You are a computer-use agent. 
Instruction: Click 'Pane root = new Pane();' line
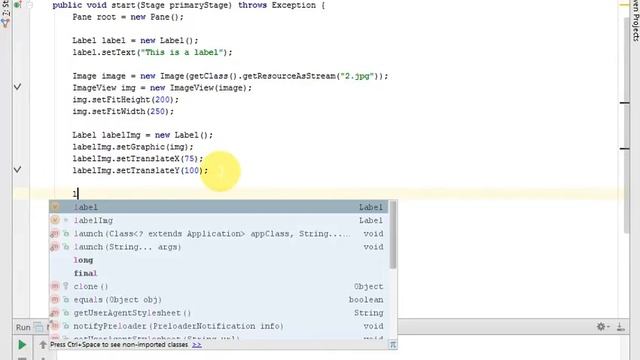(128, 17)
